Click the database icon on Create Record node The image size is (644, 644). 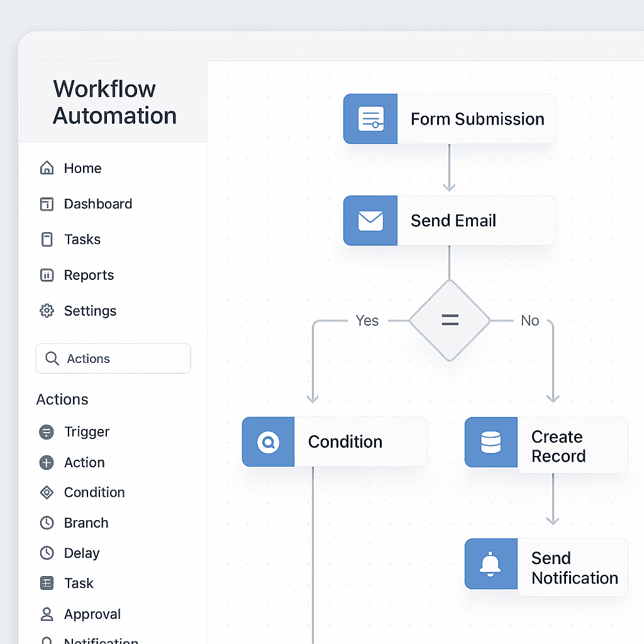491,441
